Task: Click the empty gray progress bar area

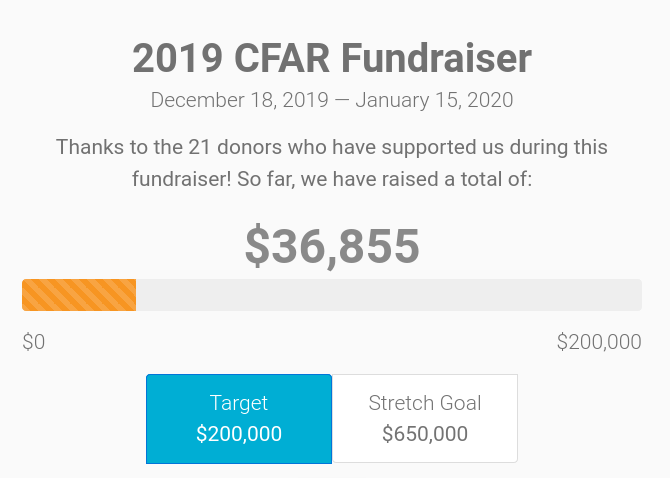Action: pyautogui.click(x=389, y=295)
